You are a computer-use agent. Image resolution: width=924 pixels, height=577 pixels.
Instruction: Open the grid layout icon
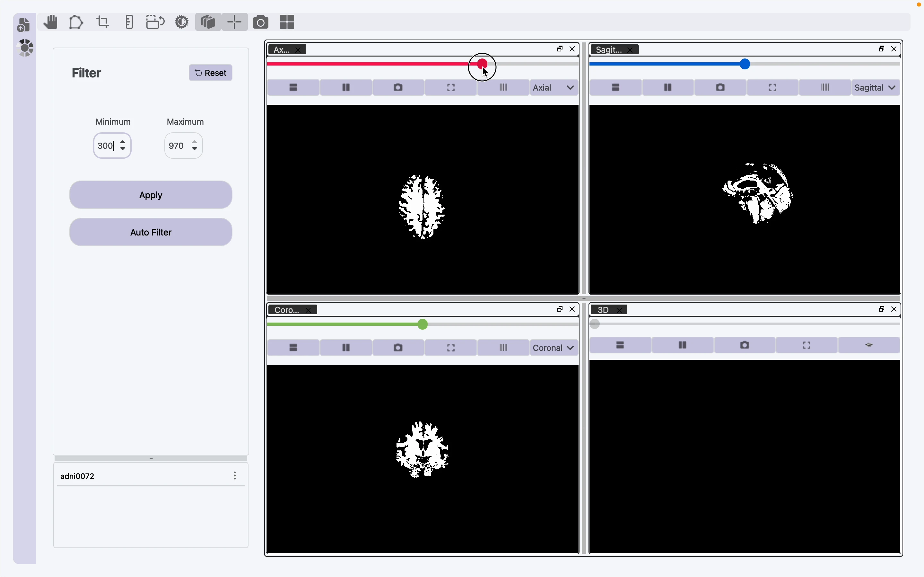(x=287, y=22)
